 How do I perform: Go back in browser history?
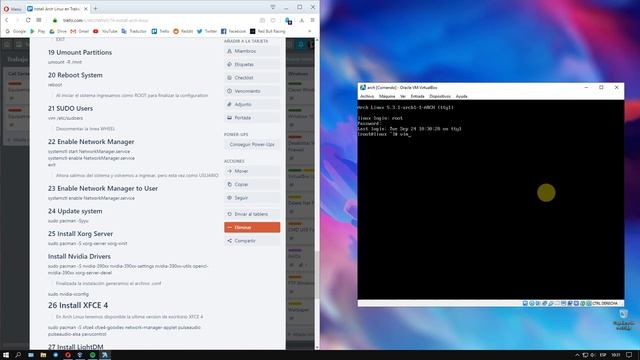pos(7,20)
